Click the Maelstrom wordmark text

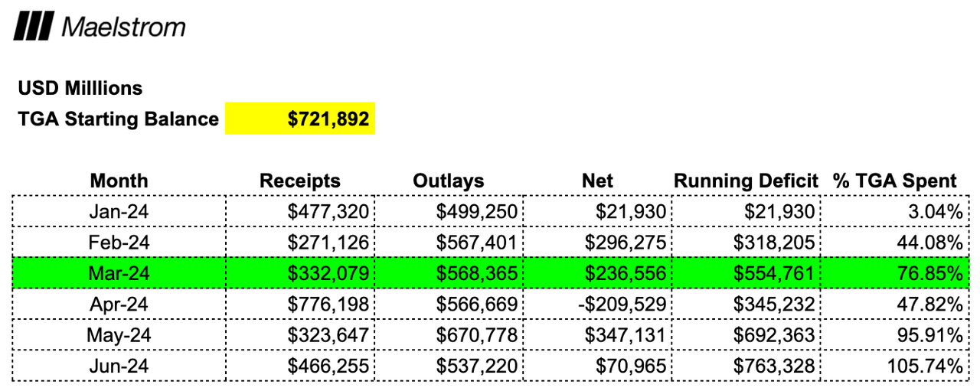pyautogui.click(x=123, y=28)
